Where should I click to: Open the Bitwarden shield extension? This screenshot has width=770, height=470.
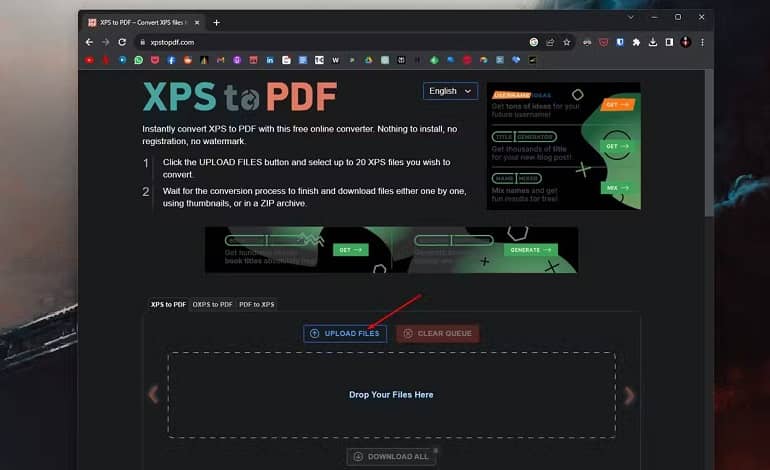point(620,42)
